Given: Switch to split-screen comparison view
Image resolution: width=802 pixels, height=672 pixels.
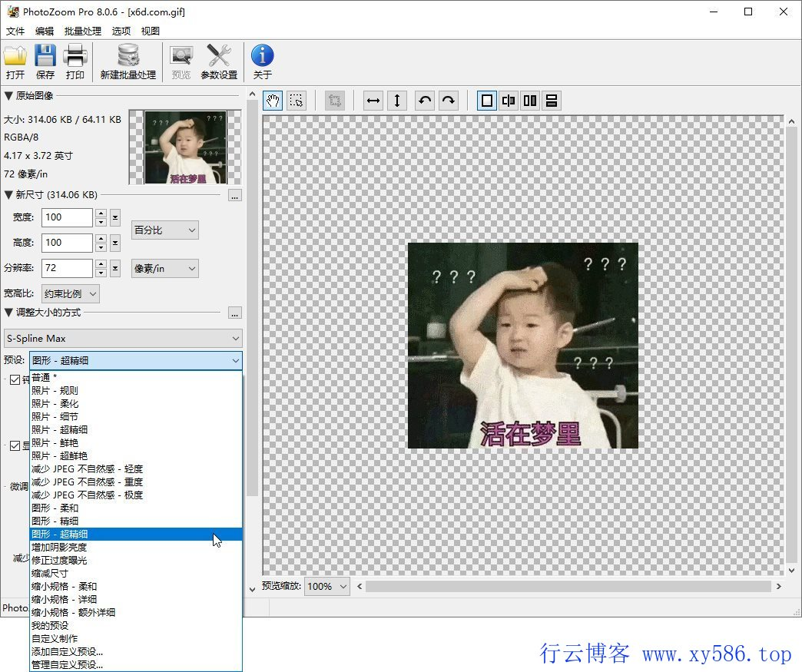Looking at the screenshot, I should point(508,100).
